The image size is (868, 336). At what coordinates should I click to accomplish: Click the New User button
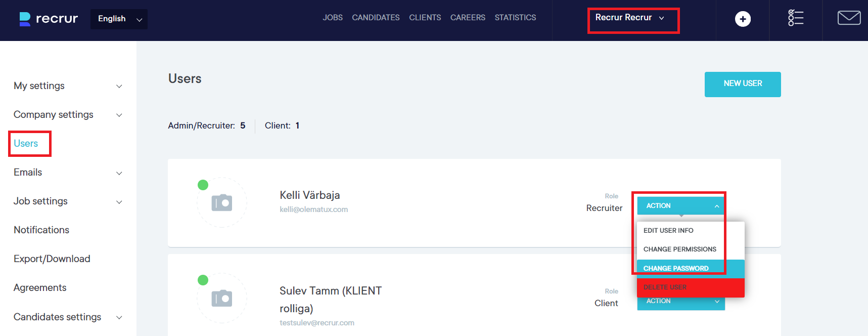point(742,84)
